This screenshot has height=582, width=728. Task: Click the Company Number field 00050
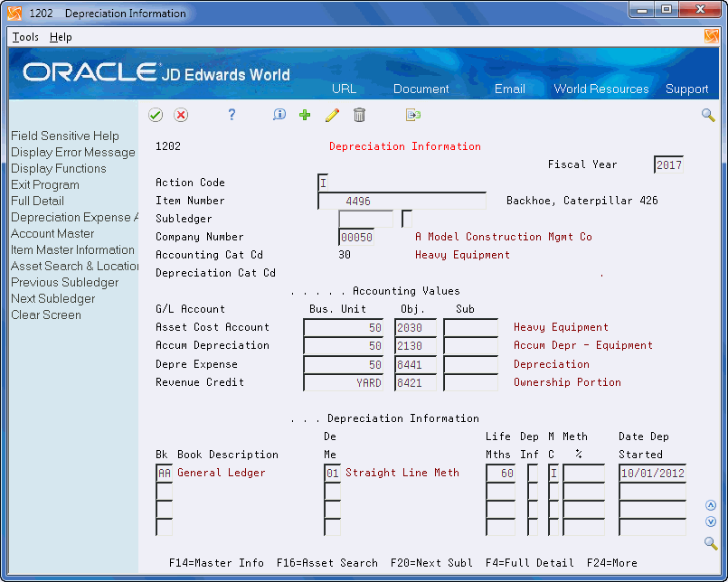click(x=356, y=237)
